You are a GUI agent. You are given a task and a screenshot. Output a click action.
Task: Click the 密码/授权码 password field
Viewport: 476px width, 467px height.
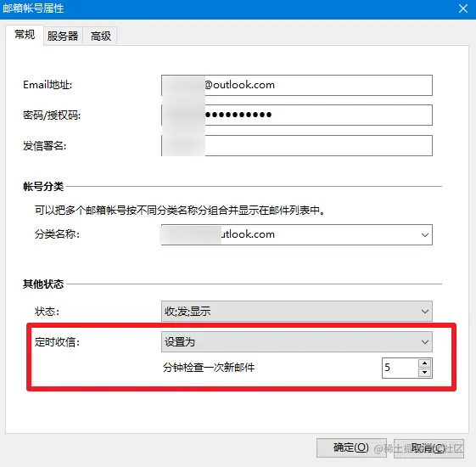tap(297, 115)
